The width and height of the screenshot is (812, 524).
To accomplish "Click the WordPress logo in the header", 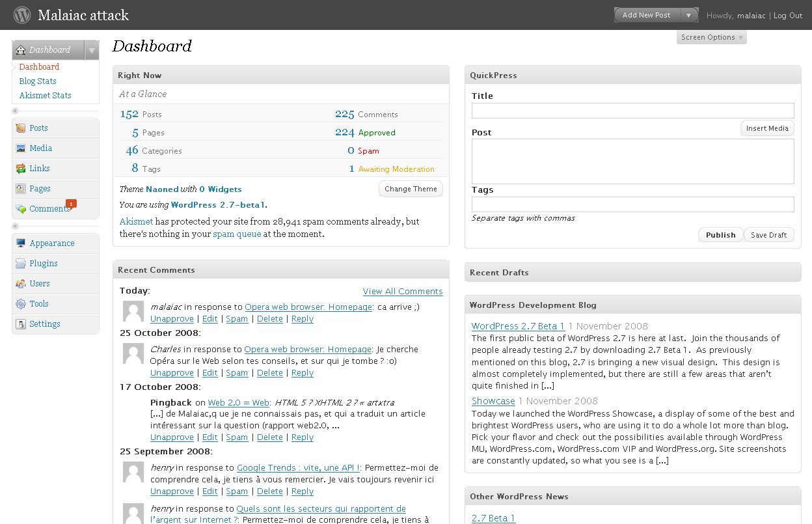I will [22, 14].
